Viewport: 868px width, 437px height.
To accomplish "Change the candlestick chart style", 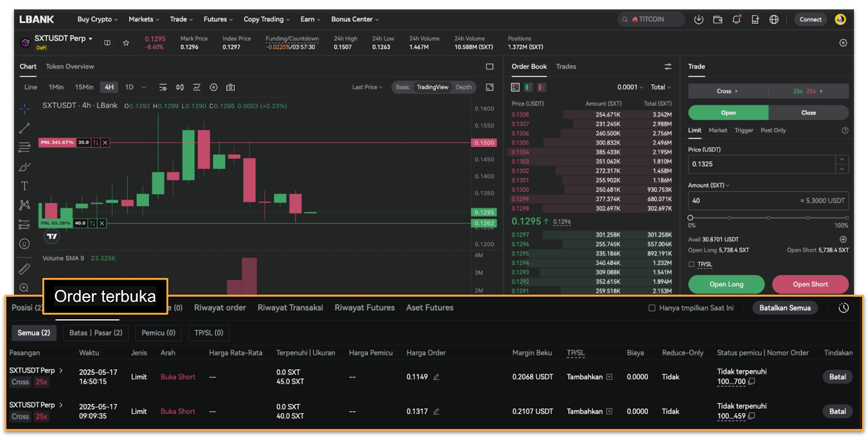I will pos(180,87).
